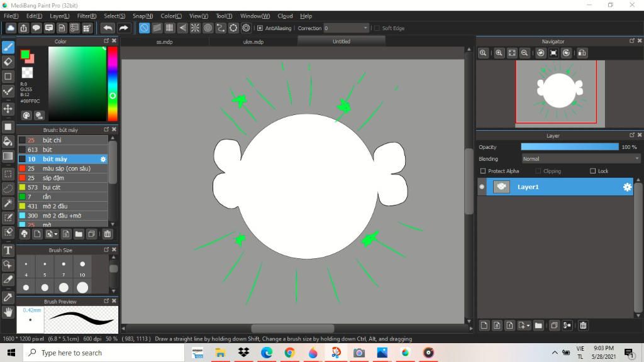Switch to the ukm.mdp tab

coord(253,42)
